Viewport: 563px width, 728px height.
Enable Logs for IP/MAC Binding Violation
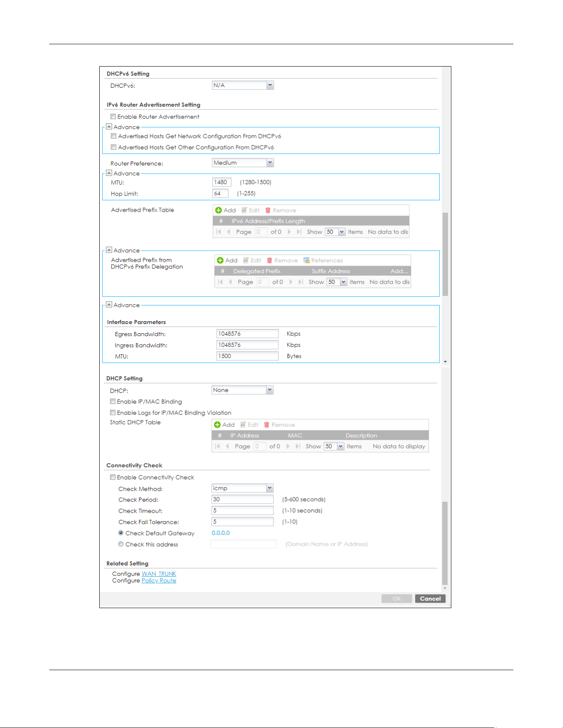click(113, 413)
